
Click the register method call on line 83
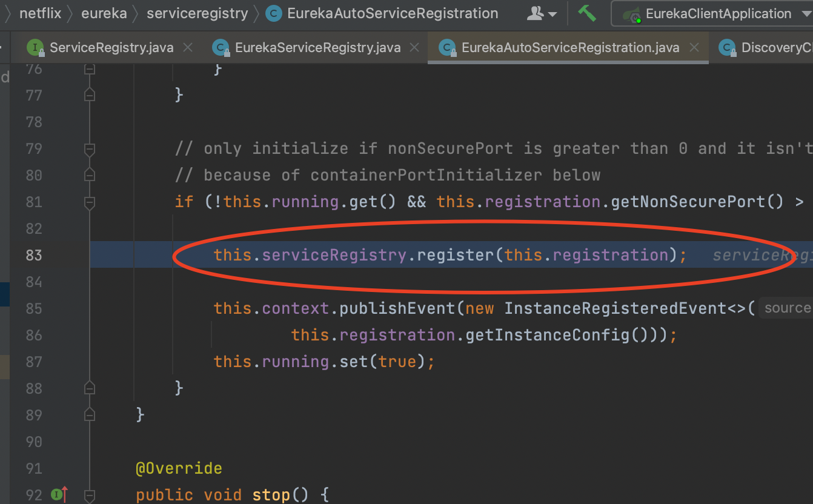(456, 255)
